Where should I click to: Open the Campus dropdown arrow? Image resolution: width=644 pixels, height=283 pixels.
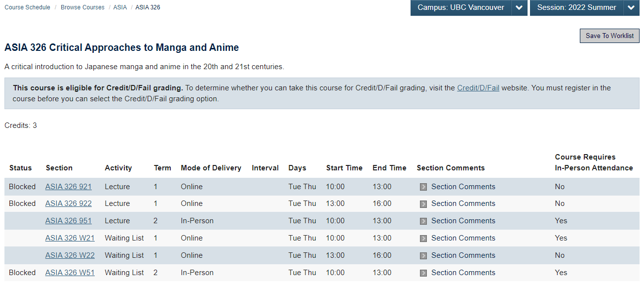coord(520,7)
